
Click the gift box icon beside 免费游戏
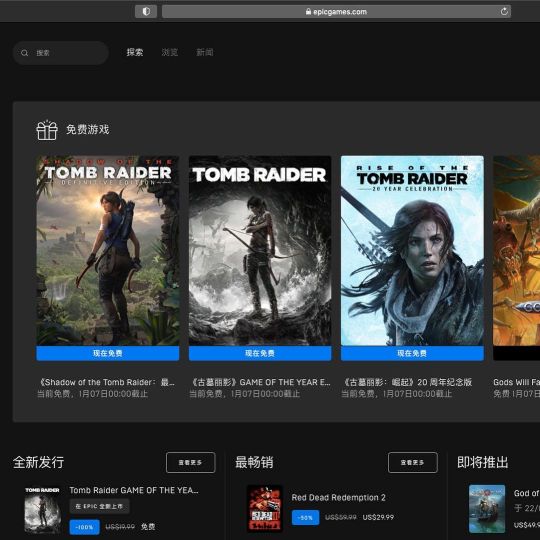47,130
